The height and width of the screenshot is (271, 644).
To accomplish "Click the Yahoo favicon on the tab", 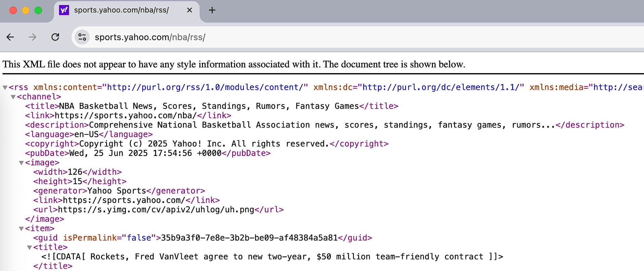I will [x=64, y=10].
